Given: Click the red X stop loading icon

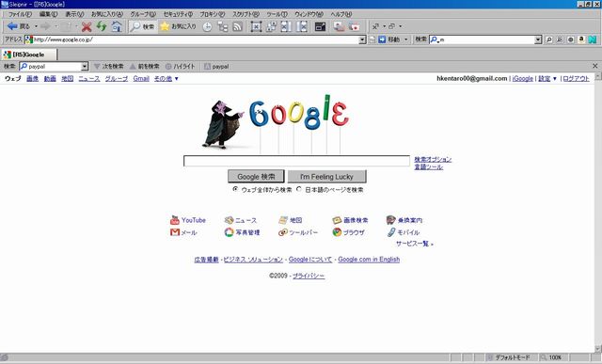Looking at the screenshot, I should 87,26.
